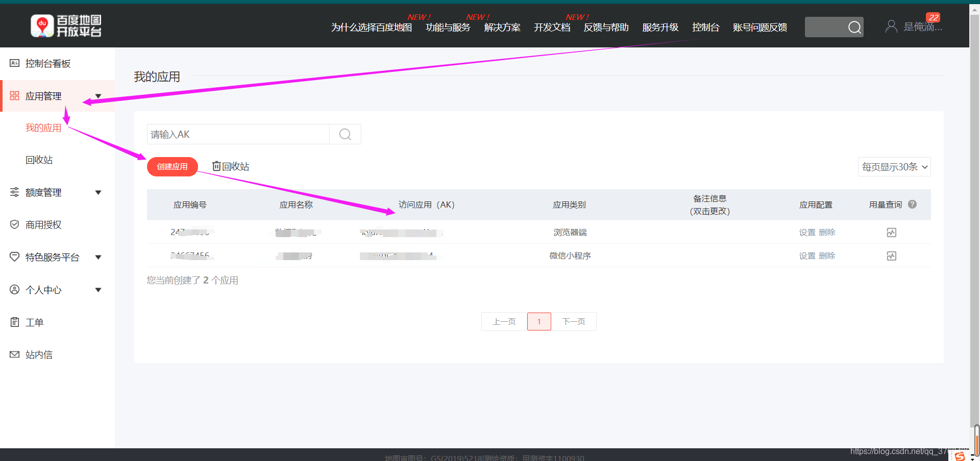
Task: Click the 商用授权 shield icon
Action: point(14,224)
